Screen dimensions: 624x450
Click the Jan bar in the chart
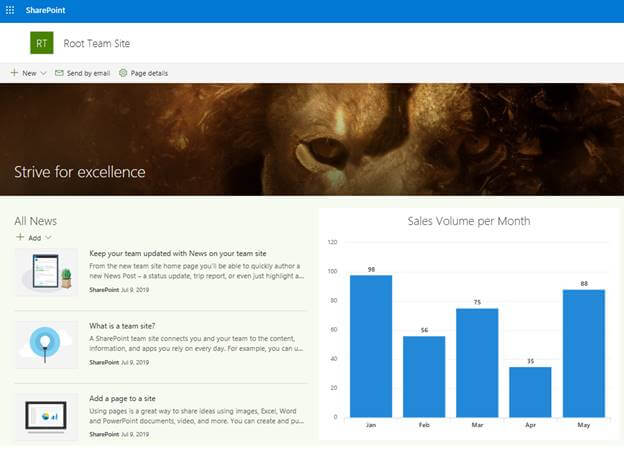tap(371, 346)
